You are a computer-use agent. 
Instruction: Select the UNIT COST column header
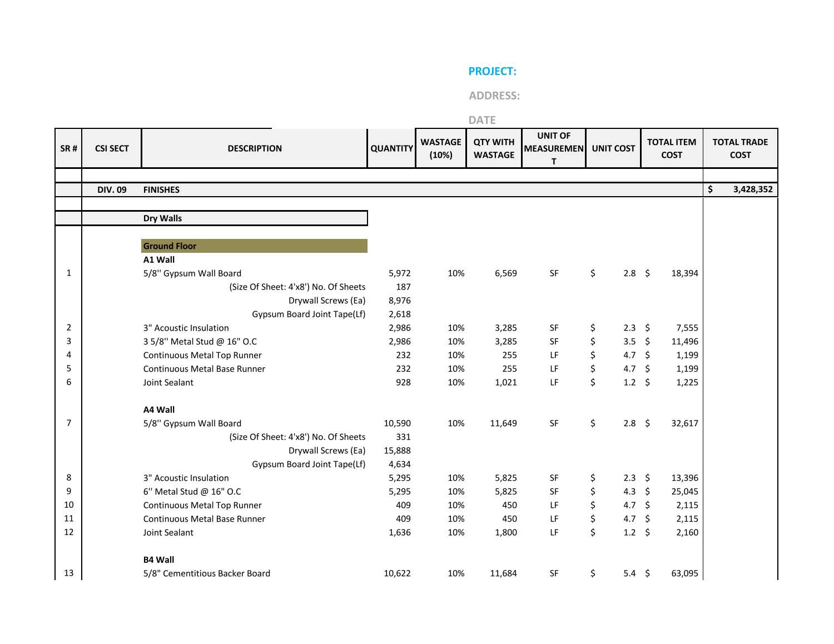(613, 148)
